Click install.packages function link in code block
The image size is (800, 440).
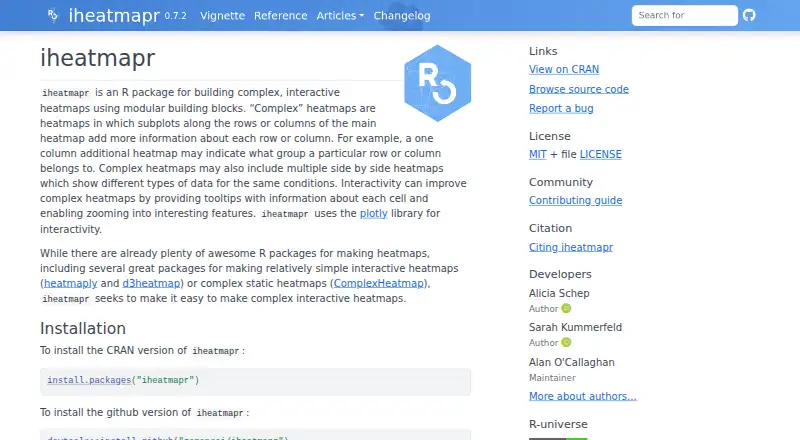click(x=89, y=380)
